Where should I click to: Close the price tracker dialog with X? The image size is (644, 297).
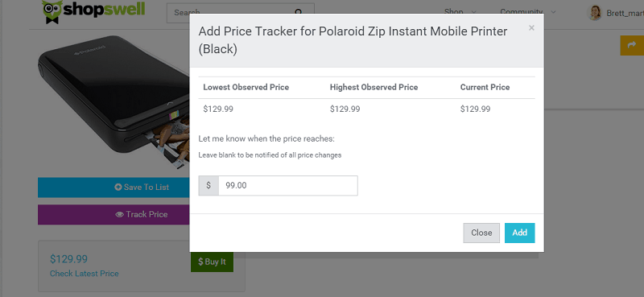(531, 28)
